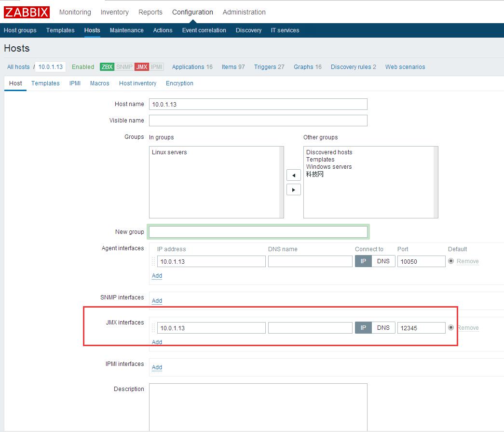The width and height of the screenshot is (504, 432).
Task: Click Remove on the JMX interface row
Action: (468, 327)
